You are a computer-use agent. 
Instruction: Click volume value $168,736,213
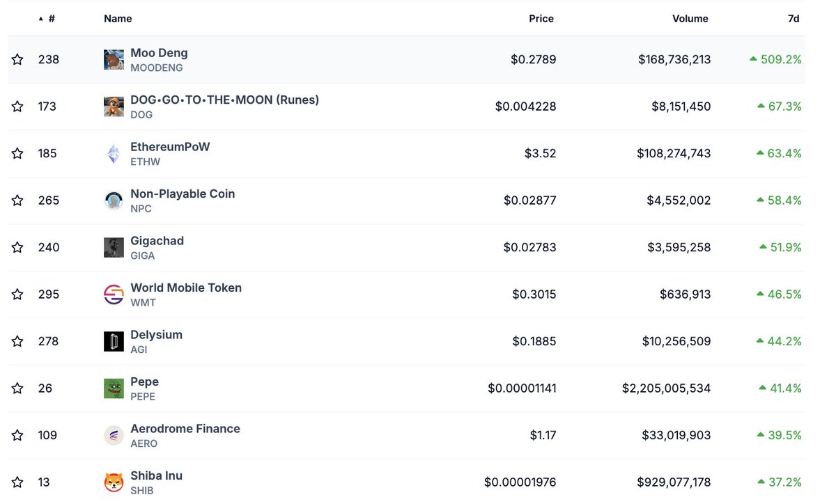674,60
